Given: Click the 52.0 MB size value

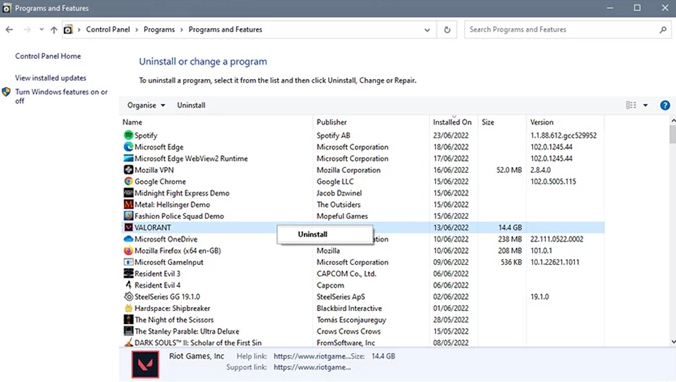Looking at the screenshot, I should 509,170.
